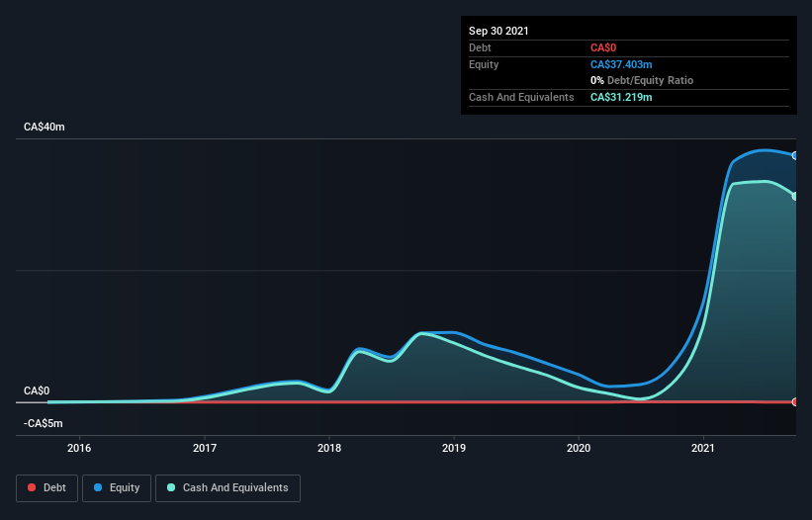Toggle the Debt legend button
Screen dimensions: 812x520
tap(46, 488)
